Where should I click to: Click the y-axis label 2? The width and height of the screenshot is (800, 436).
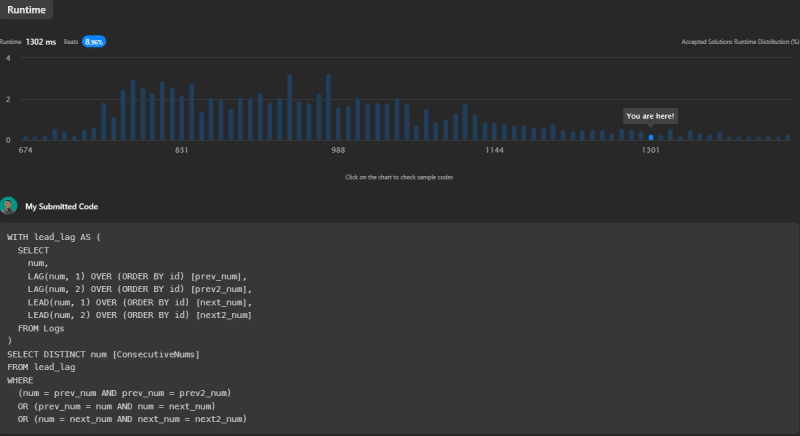coord(8,99)
